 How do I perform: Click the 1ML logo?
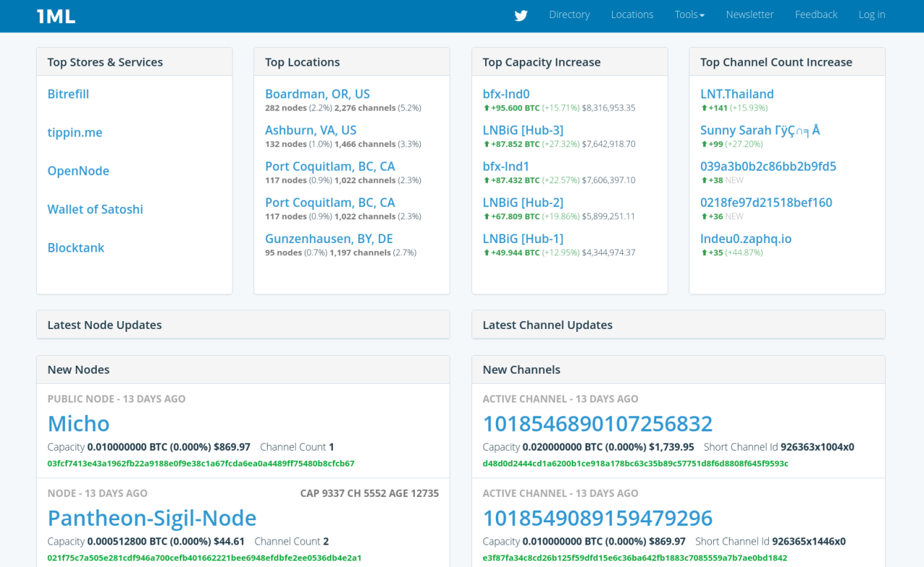56,16
